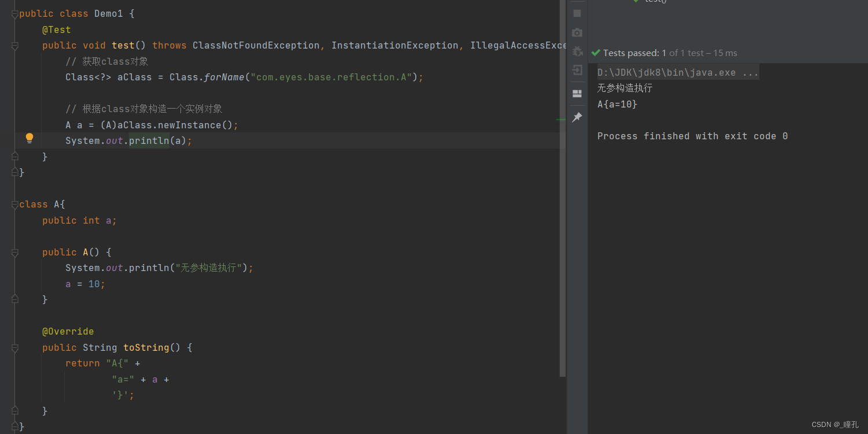The height and width of the screenshot is (434, 868).
Task: Collapse the test() method fold marker
Action: pyautogui.click(x=15, y=46)
